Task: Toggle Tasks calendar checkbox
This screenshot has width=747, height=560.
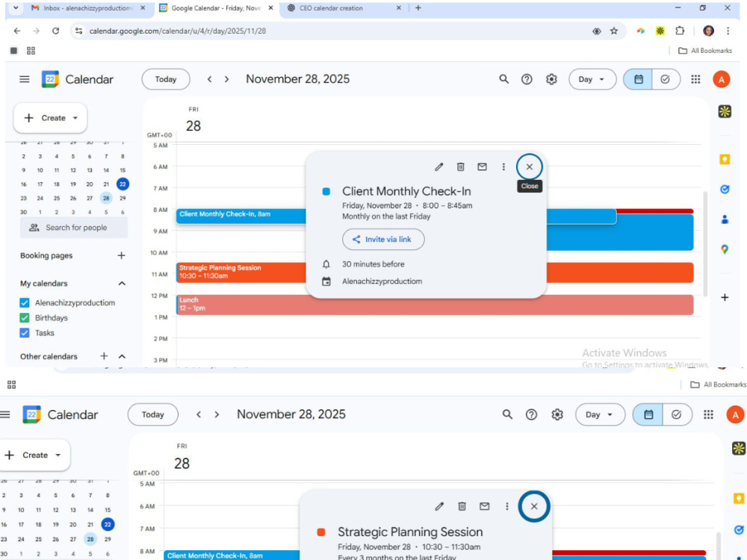Action: (x=25, y=333)
